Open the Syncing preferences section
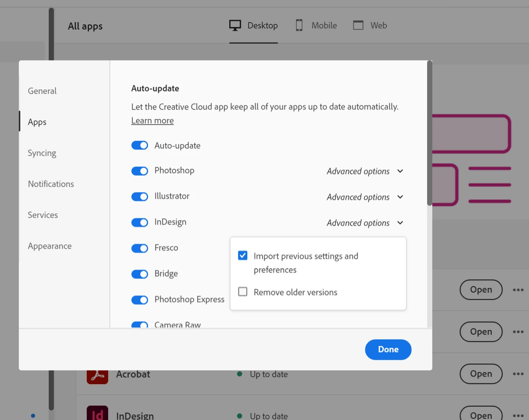529x420 pixels. [42, 153]
